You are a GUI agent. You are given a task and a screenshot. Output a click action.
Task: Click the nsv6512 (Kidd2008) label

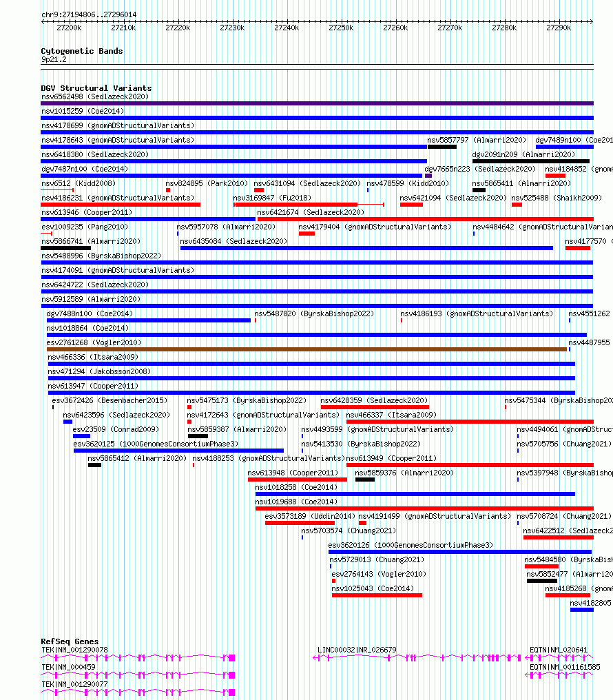[x=79, y=183]
